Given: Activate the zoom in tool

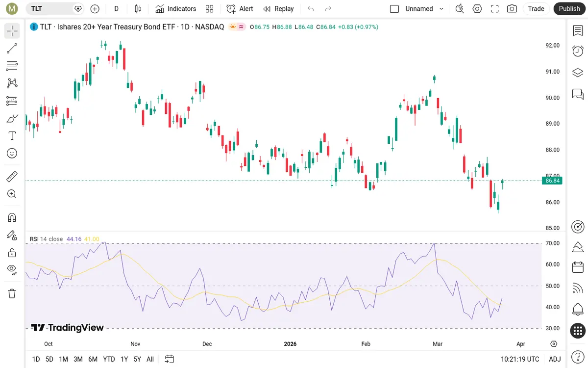Looking at the screenshot, I should [x=12, y=194].
